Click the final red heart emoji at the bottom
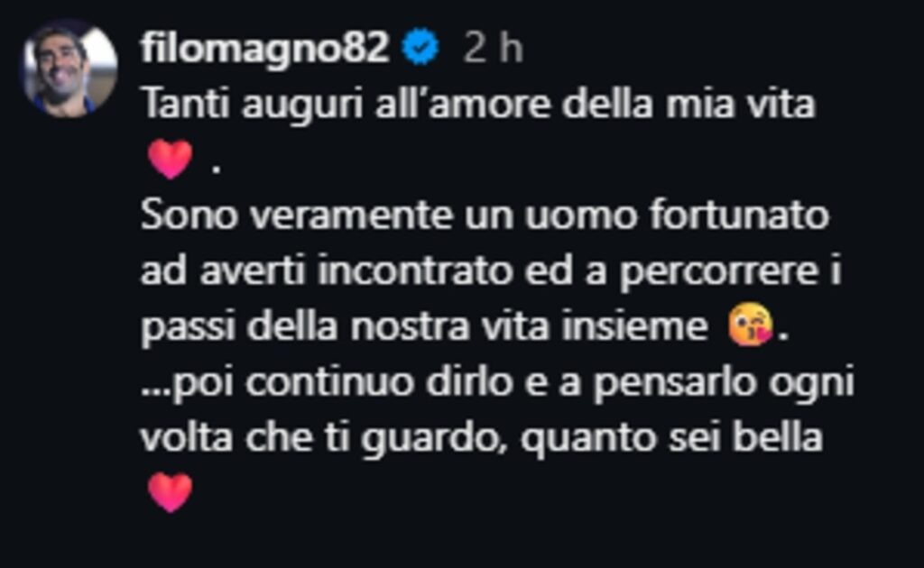This screenshot has height=568, width=924. (x=171, y=492)
